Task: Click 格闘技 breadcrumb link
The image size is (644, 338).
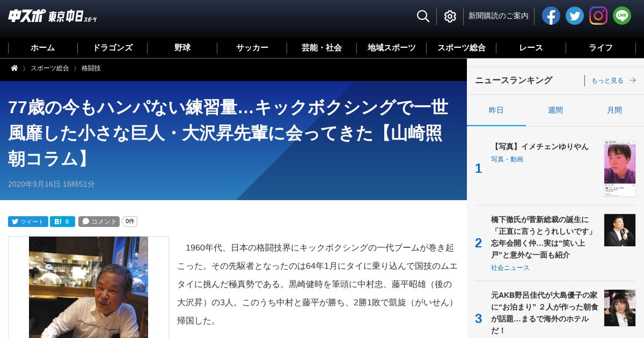Action: point(91,68)
